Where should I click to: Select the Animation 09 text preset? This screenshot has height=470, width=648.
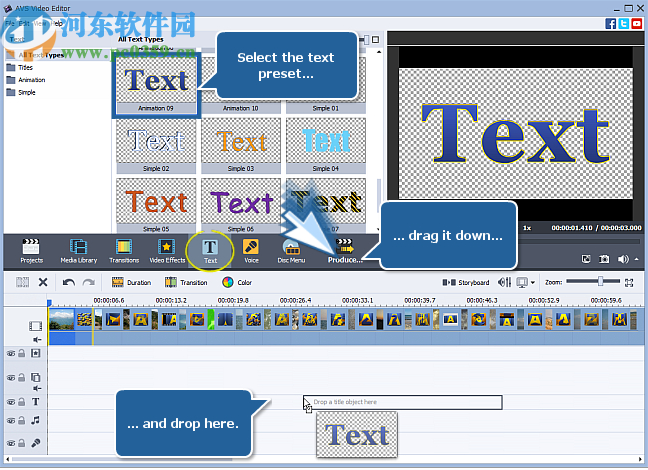click(x=156, y=85)
